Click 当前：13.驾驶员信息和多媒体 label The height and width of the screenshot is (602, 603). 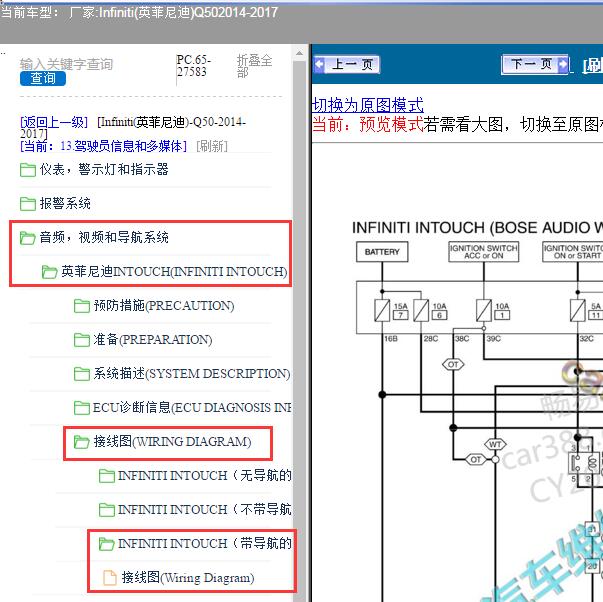pyautogui.click(x=103, y=146)
